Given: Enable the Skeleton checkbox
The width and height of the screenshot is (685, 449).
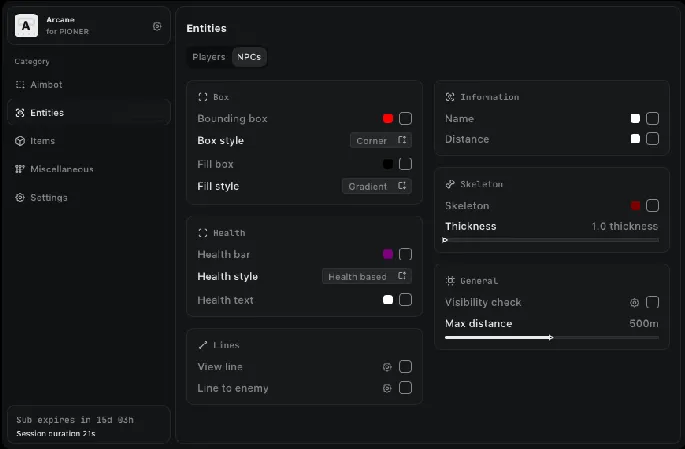Looking at the screenshot, I should point(652,205).
